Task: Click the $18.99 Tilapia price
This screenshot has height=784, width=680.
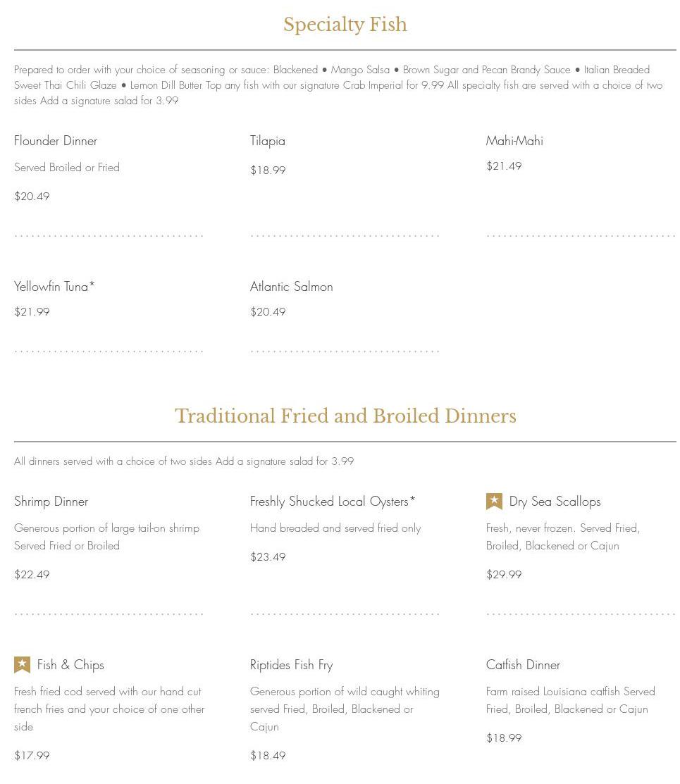Action: (x=268, y=170)
